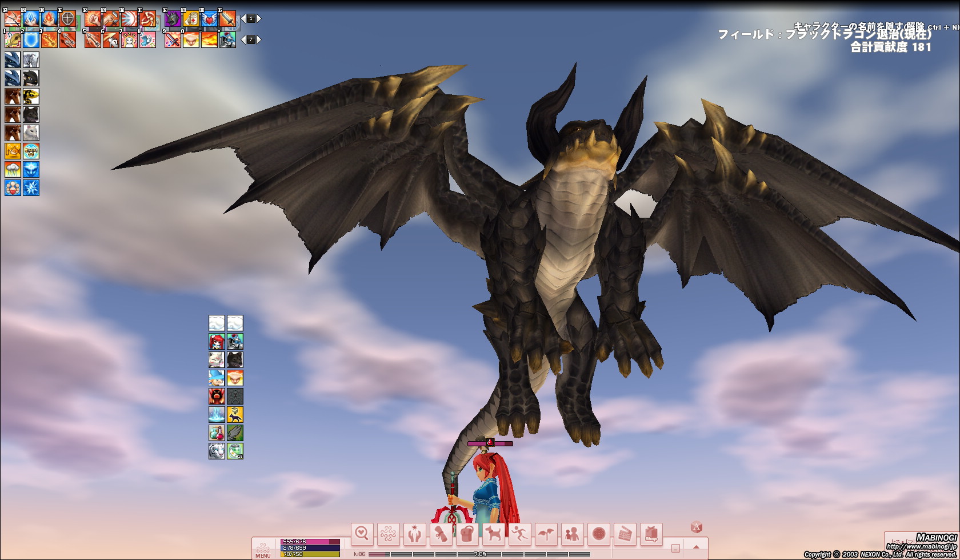Click the sleeping Zzz rest skill icon
960x560 pixels.
(x=129, y=39)
